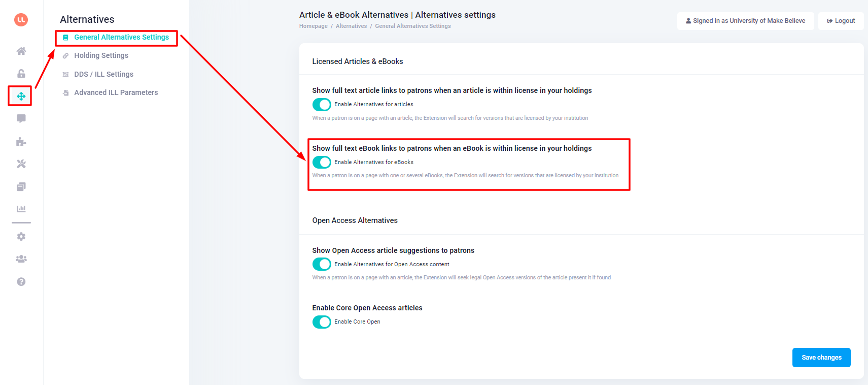Click the orange app logo icon
The image size is (868, 385).
coord(21,20)
